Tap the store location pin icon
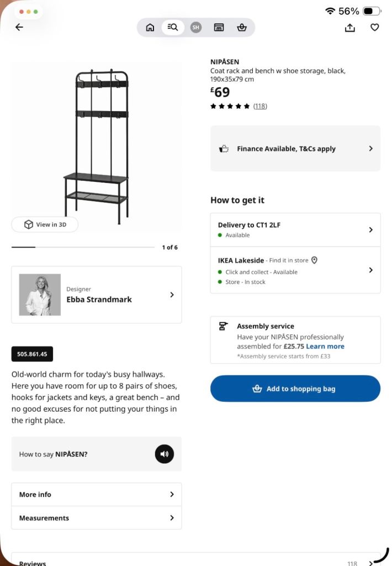Screen dimensions: 392x566 (314, 260)
